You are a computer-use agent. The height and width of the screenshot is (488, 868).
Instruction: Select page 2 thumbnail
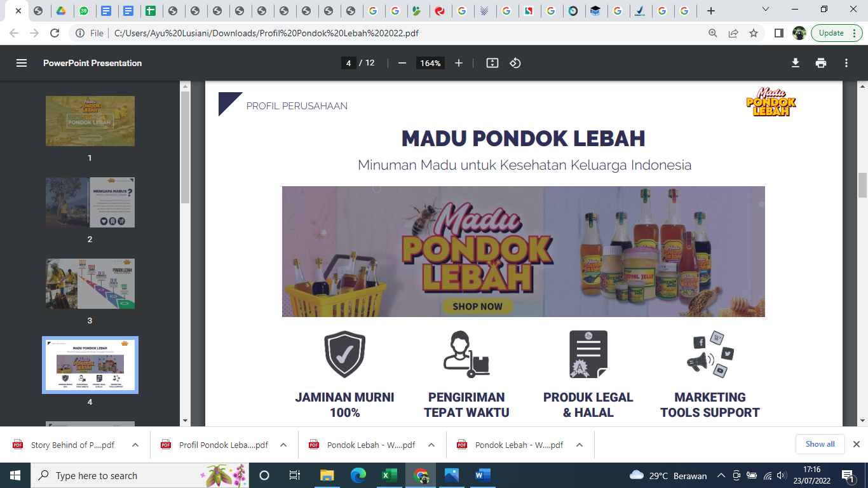[90, 202]
